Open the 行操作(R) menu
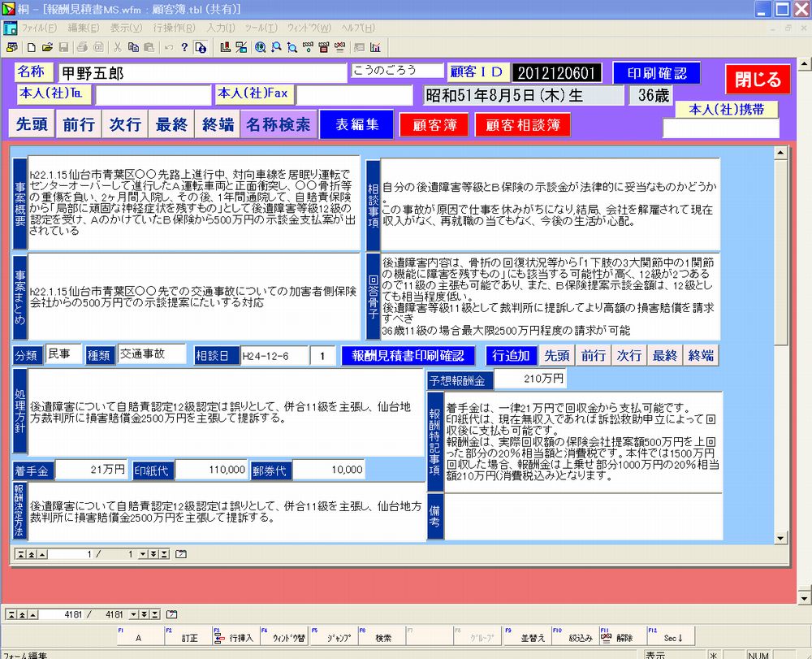The image size is (812, 659). (x=168, y=28)
